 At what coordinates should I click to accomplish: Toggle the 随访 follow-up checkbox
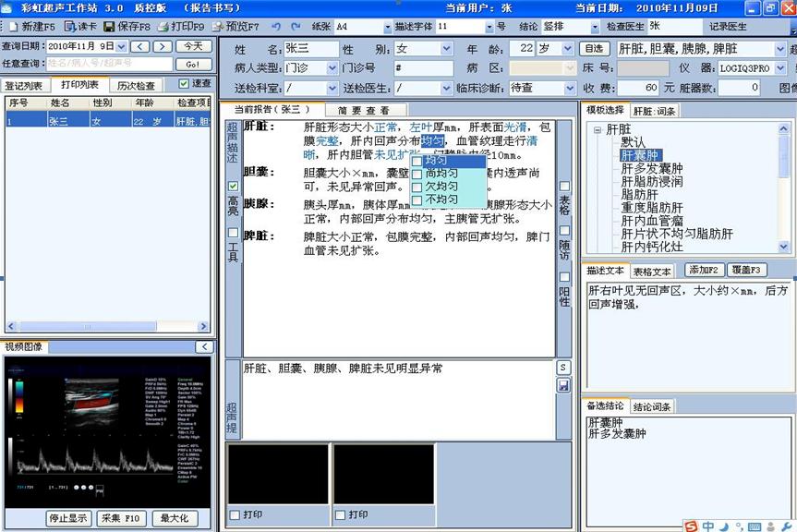(x=564, y=230)
